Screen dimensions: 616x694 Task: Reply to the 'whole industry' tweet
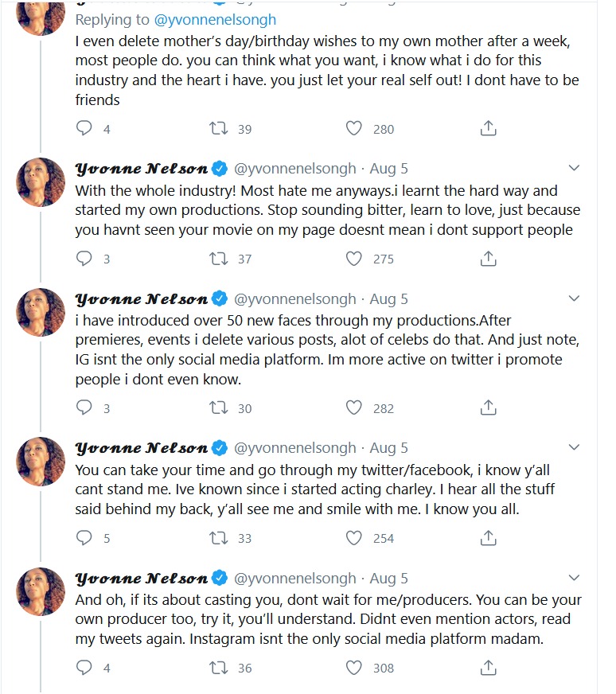[84, 258]
